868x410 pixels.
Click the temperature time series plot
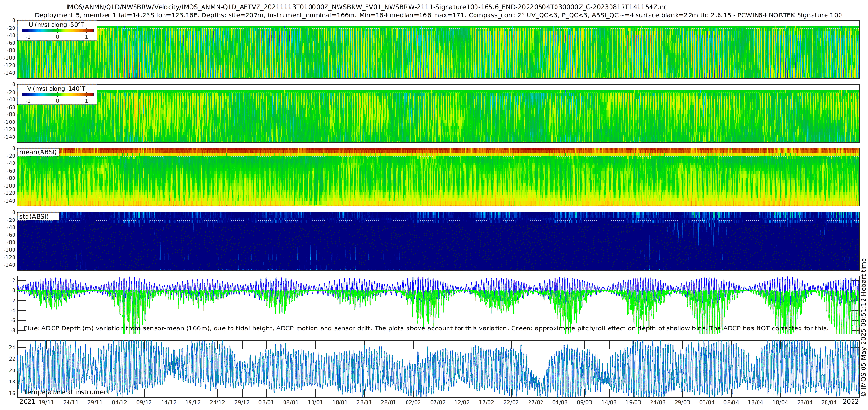438,369
